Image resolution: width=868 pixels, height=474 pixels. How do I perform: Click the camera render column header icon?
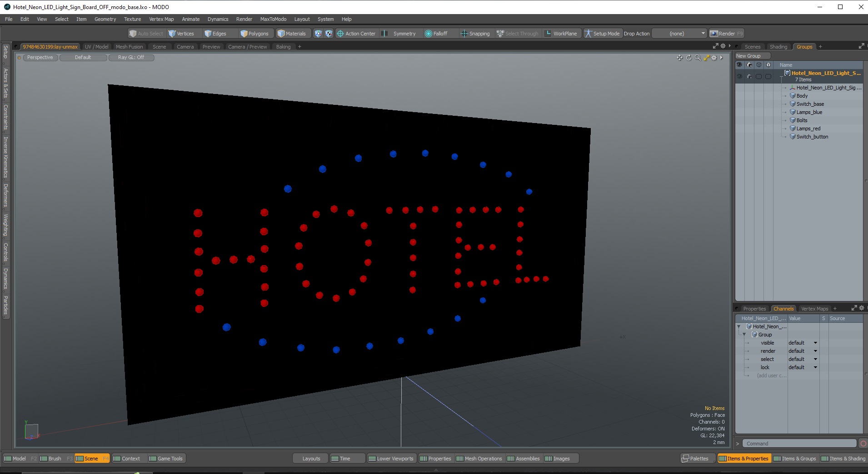point(749,65)
